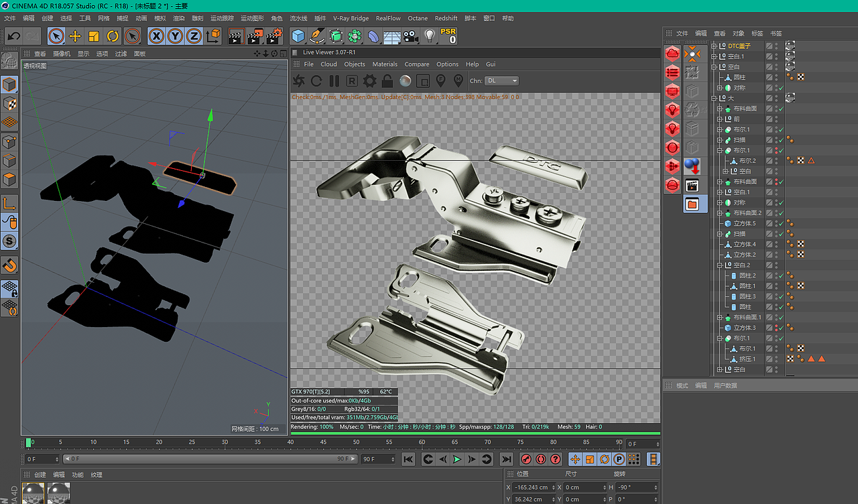858x504 pixels.
Task: Open the Live Viewer Materials menu
Action: click(x=385, y=64)
